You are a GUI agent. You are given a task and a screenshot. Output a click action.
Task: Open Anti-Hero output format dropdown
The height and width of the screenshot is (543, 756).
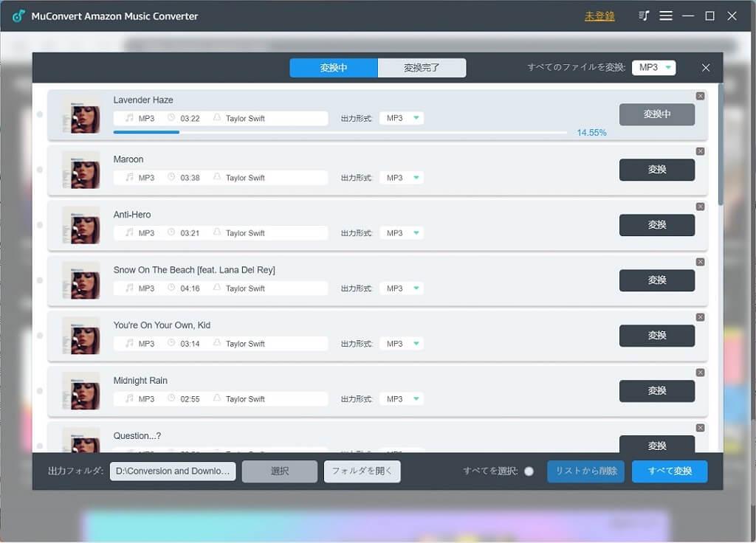(401, 233)
